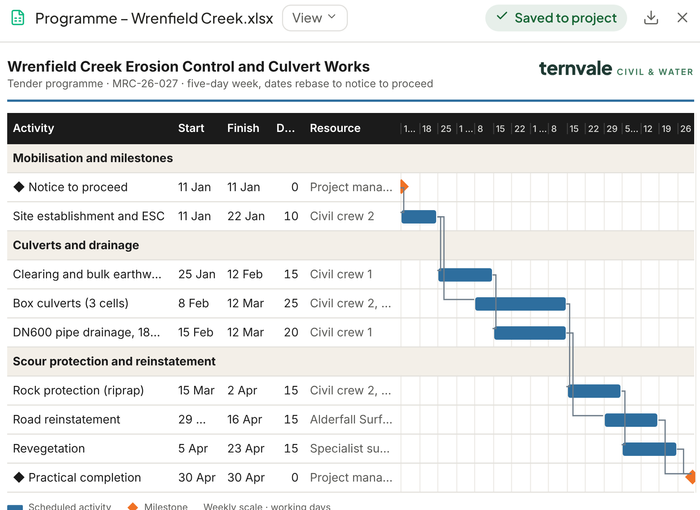Click the 22 Jan finish date cell

[246, 216]
